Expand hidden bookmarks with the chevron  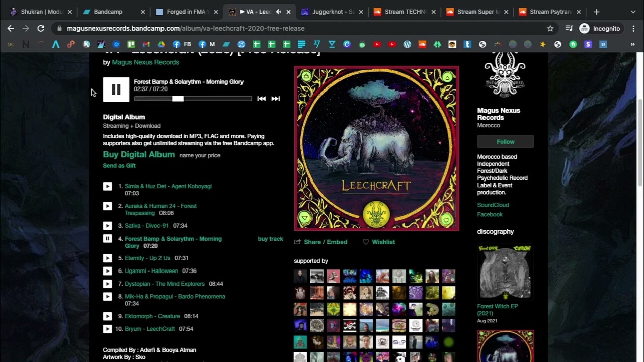[x=632, y=44]
